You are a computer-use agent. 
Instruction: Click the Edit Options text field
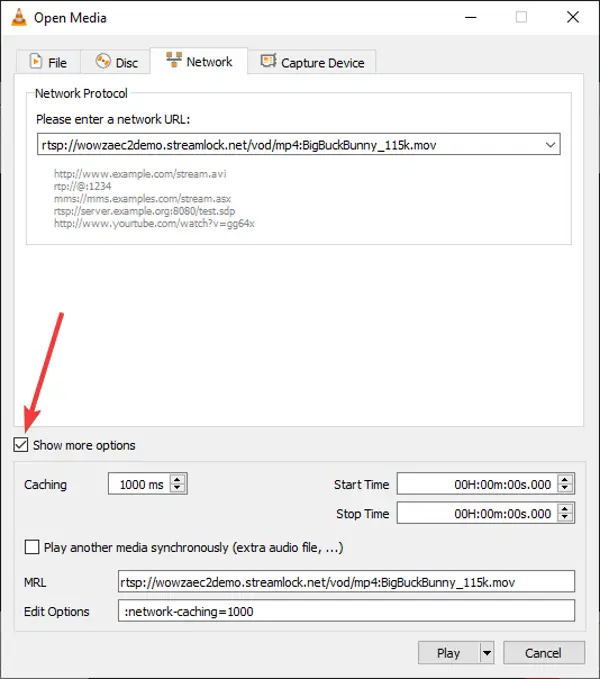pos(346,611)
